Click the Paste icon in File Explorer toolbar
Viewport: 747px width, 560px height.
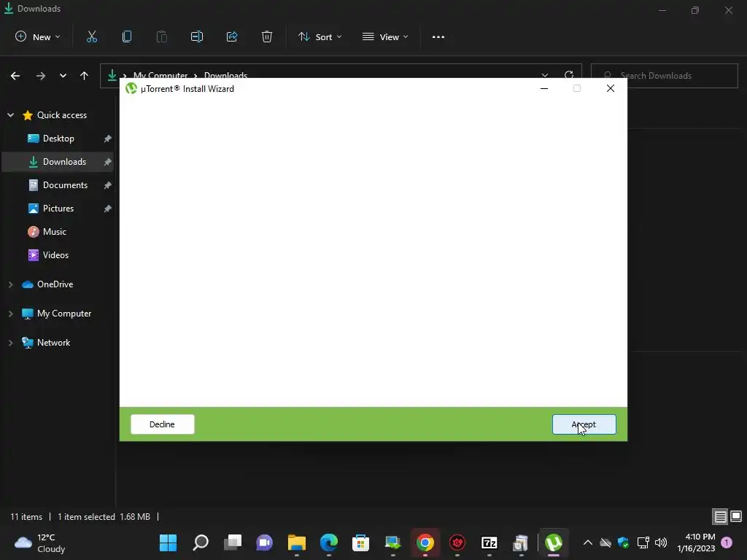coord(162,36)
